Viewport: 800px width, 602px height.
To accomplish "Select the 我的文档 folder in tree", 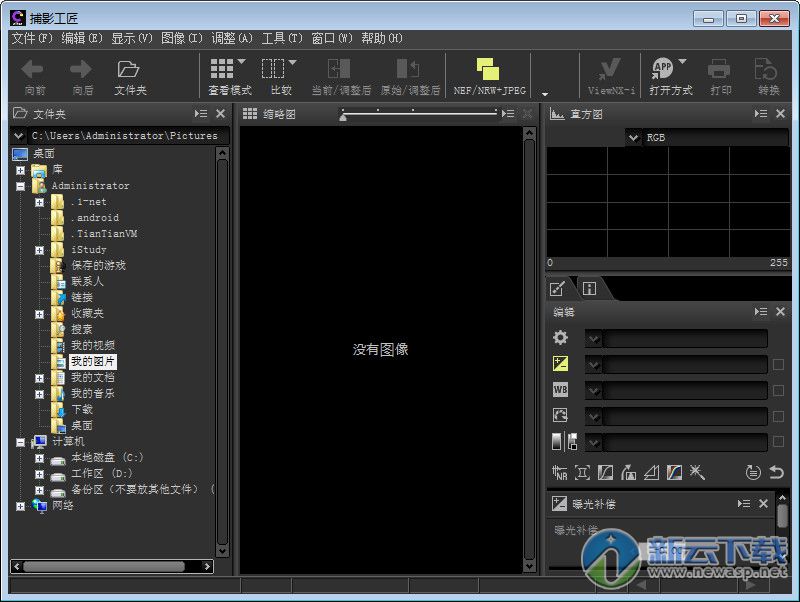I will (92, 377).
